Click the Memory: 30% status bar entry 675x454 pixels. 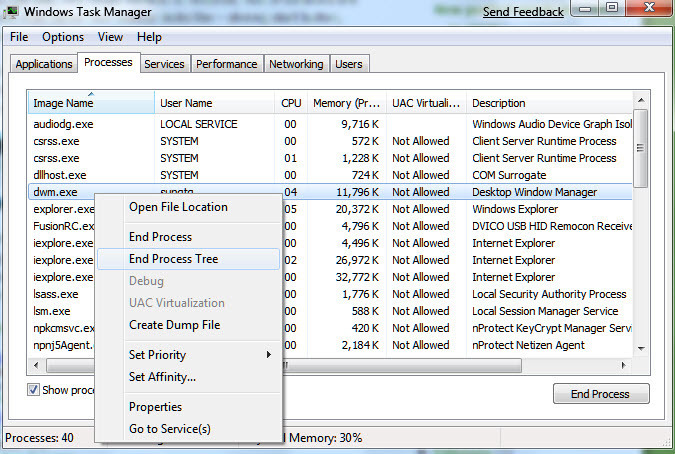point(325,438)
